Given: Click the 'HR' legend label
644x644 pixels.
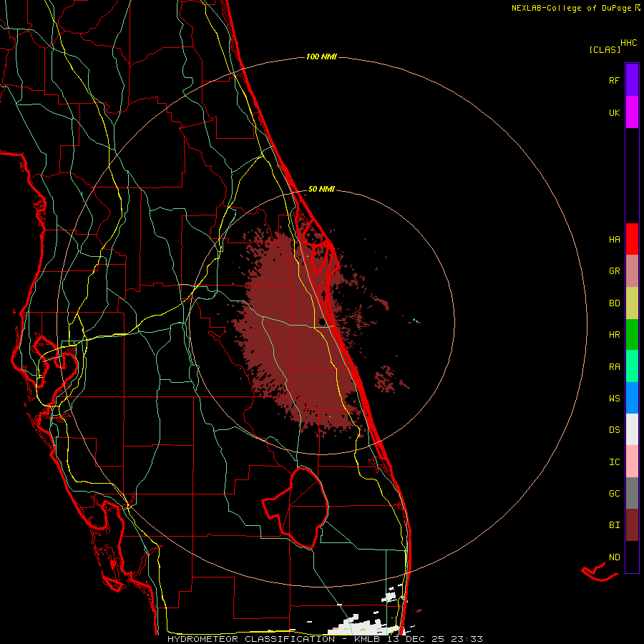Looking at the screenshot, I should [x=614, y=335].
